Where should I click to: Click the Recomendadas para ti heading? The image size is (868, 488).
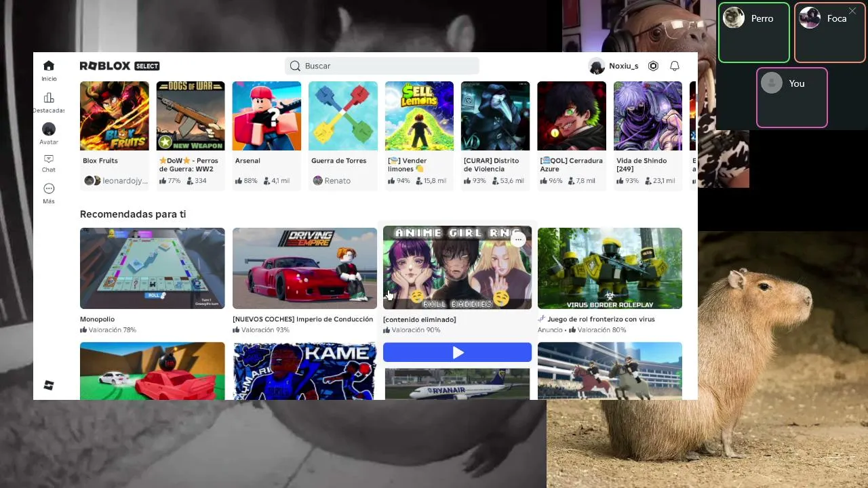(133, 214)
